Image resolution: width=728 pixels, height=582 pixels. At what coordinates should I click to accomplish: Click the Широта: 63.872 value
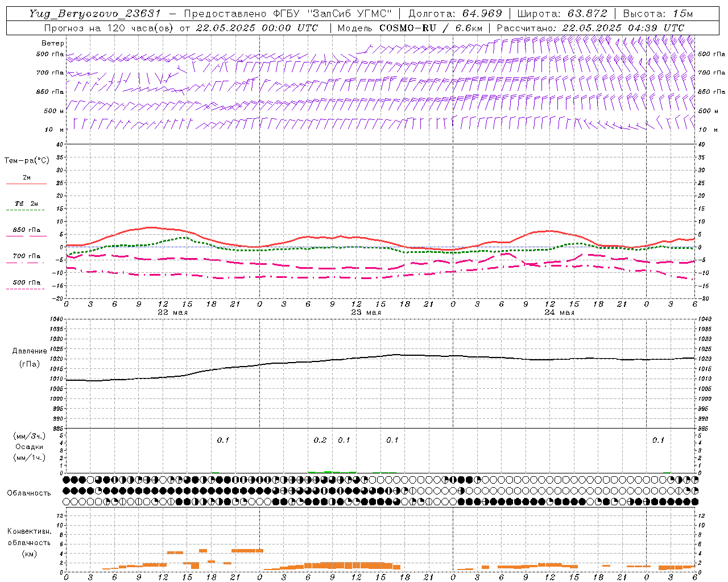pyautogui.click(x=562, y=14)
